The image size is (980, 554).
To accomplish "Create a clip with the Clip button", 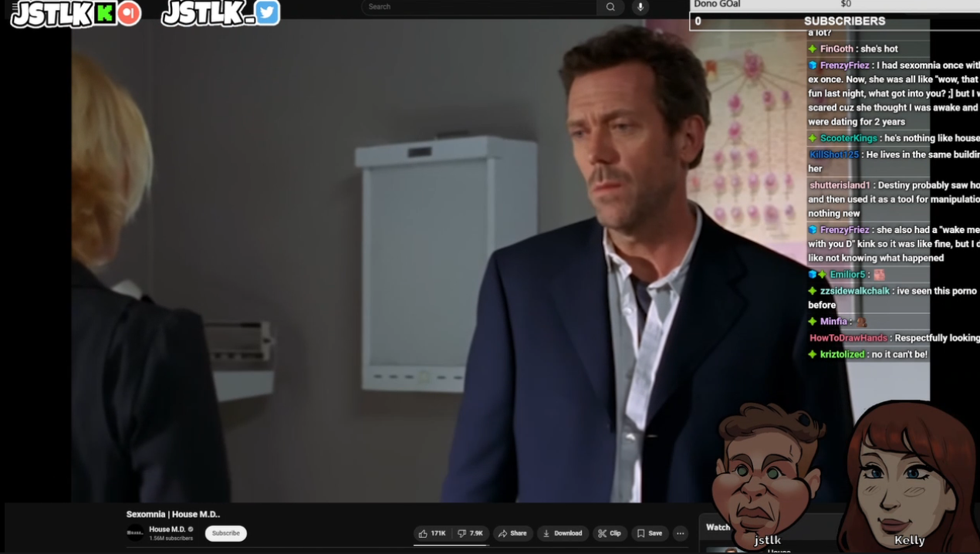I will click(x=610, y=533).
